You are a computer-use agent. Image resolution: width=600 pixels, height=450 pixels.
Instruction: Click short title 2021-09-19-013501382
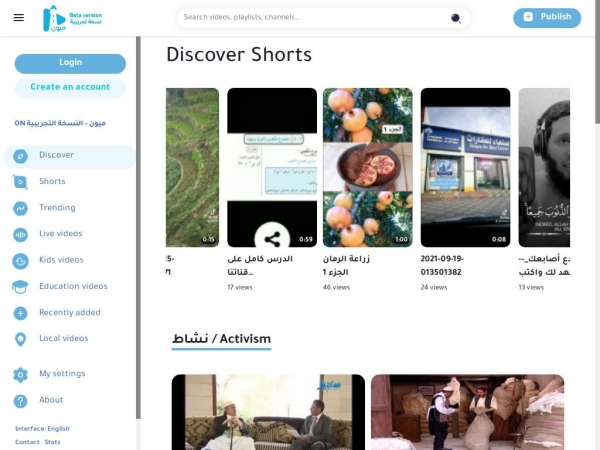(x=442, y=266)
